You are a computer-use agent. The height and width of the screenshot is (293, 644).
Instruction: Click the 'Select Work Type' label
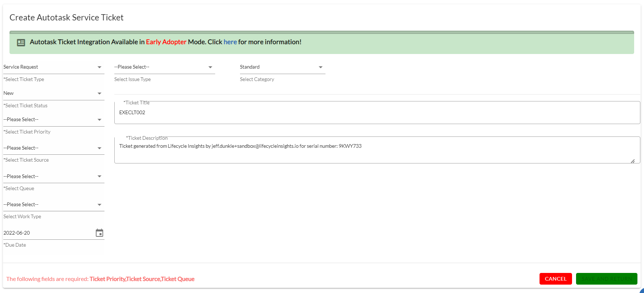click(22, 216)
